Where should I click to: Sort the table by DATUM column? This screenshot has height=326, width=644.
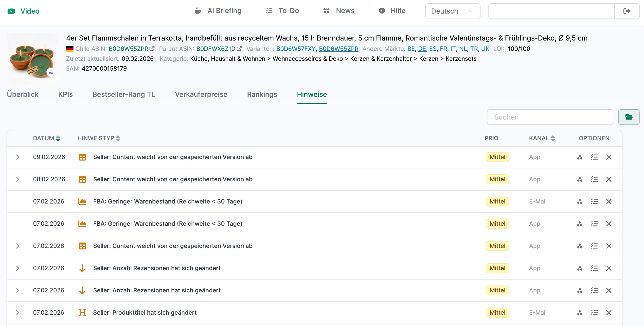(58, 138)
